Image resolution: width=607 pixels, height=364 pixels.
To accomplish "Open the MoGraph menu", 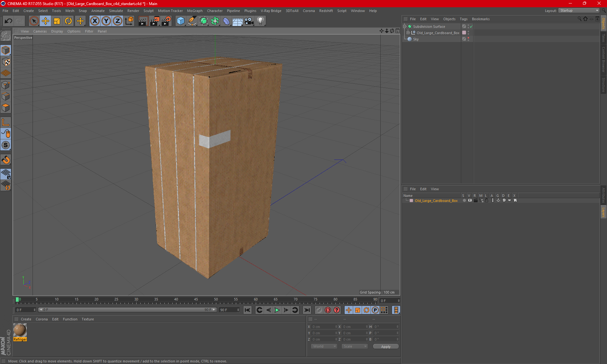I will 195,11.
